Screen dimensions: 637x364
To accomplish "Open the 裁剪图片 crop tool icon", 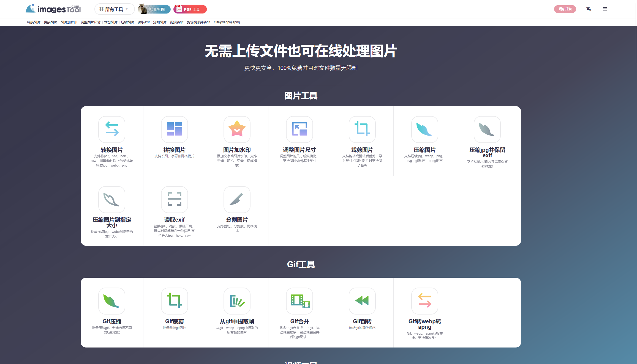I will click(362, 129).
